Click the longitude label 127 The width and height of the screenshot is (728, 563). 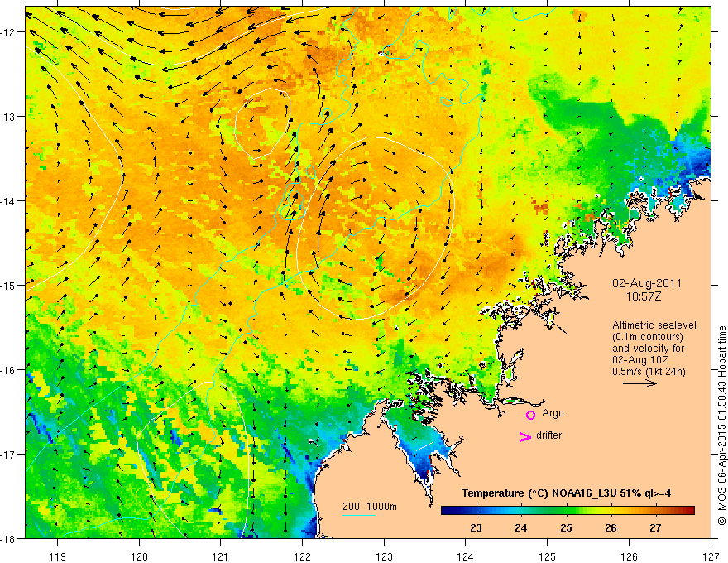tap(711, 556)
